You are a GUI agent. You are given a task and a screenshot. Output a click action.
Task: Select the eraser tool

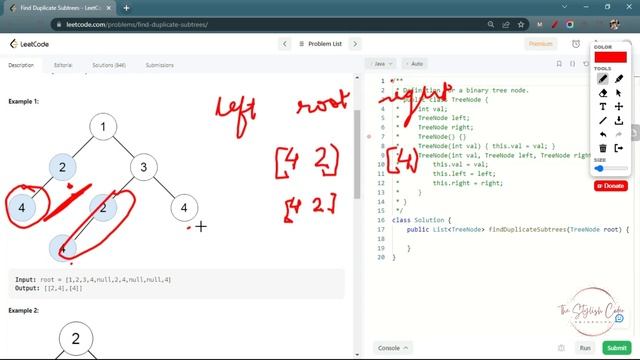(x=603, y=93)
